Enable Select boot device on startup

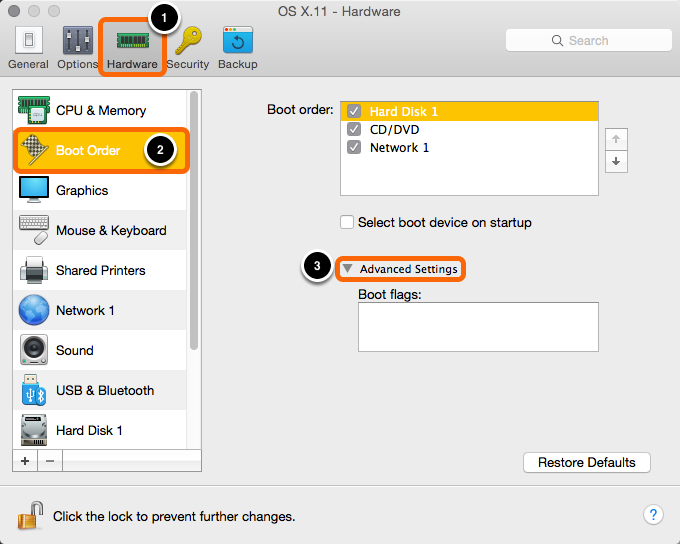point(347,222)
